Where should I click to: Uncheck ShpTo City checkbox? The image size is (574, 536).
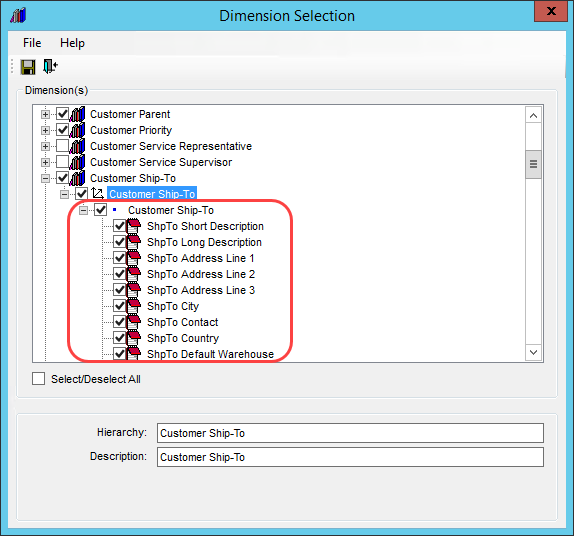pos(119,306)
